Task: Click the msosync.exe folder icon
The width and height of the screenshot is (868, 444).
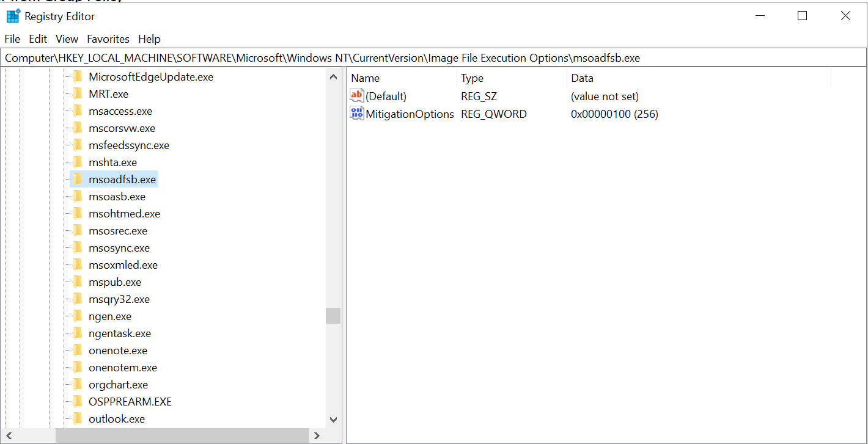Action: 78,248
